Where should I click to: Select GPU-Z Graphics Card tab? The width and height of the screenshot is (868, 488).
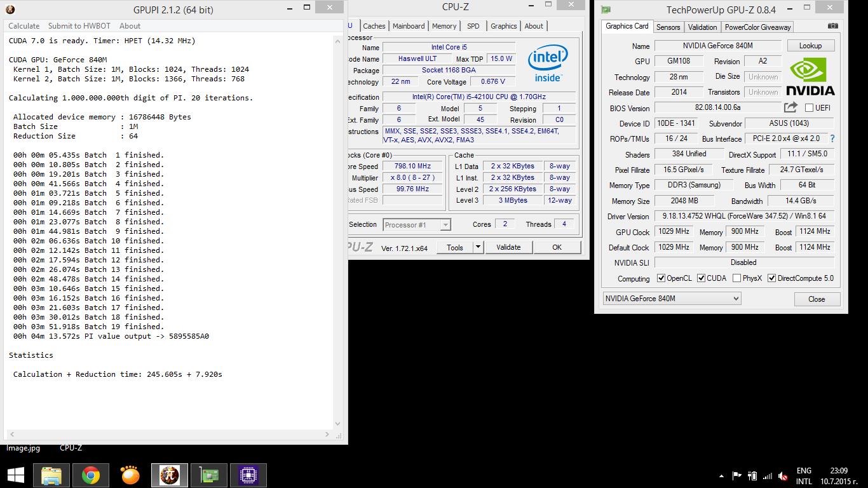click(x=627, y=26)
